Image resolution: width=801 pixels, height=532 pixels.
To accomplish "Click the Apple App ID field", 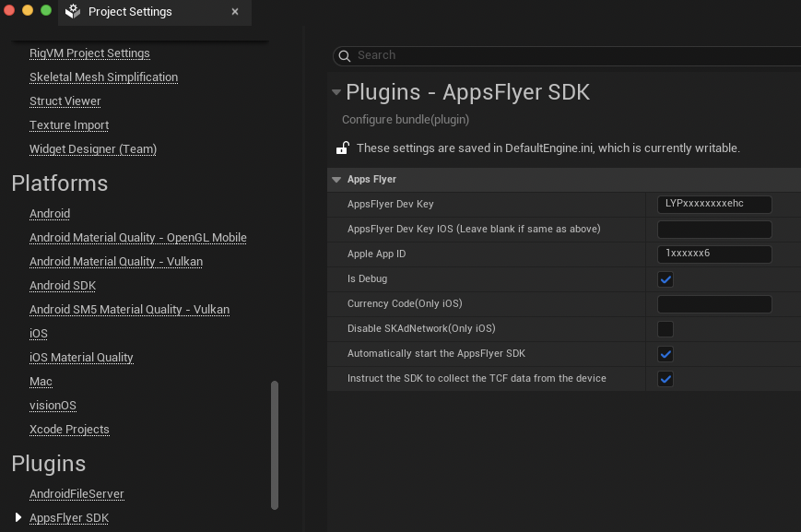I will point(714,254).
